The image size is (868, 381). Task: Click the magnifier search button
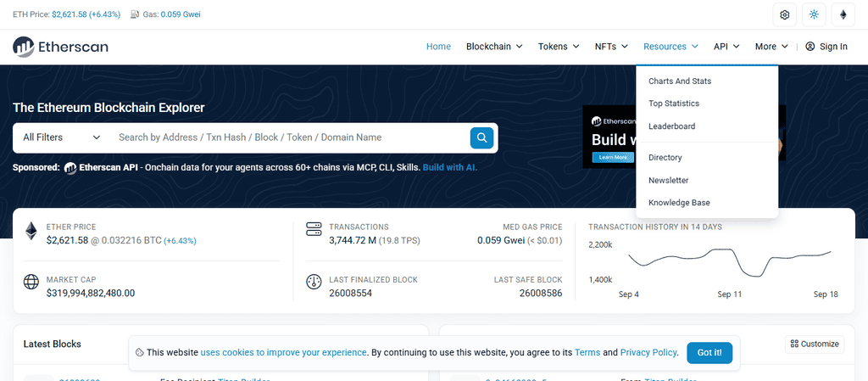pos(481,138)
